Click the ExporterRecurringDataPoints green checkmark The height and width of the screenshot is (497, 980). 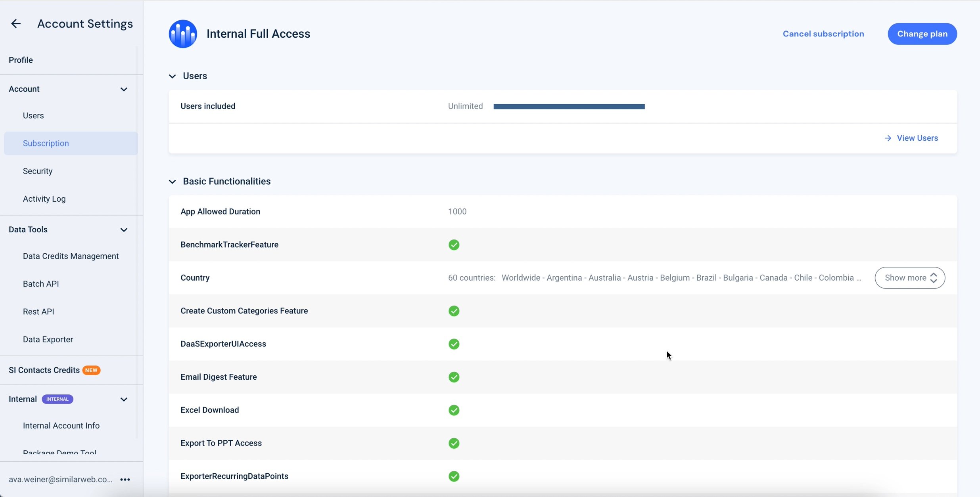tap(454, 476)
